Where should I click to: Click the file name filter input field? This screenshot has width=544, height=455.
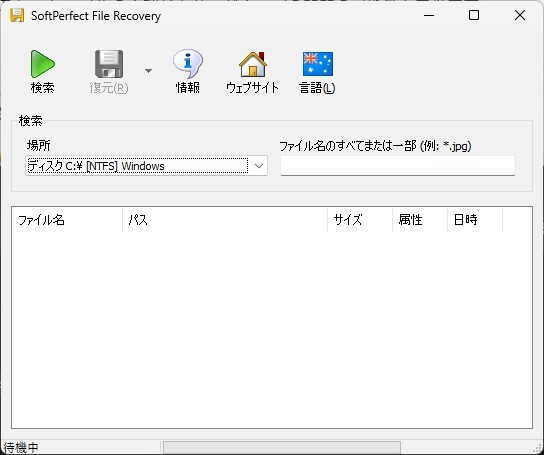398,166
